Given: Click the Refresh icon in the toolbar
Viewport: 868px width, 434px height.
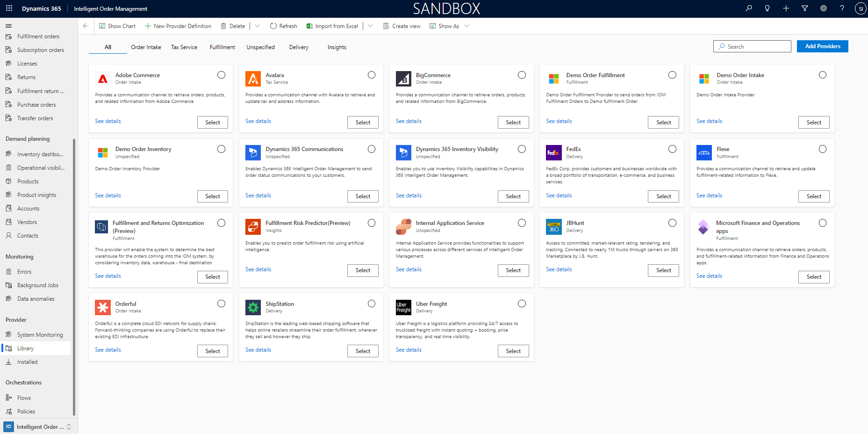Looking at the screenshot, I should (273, 26).
